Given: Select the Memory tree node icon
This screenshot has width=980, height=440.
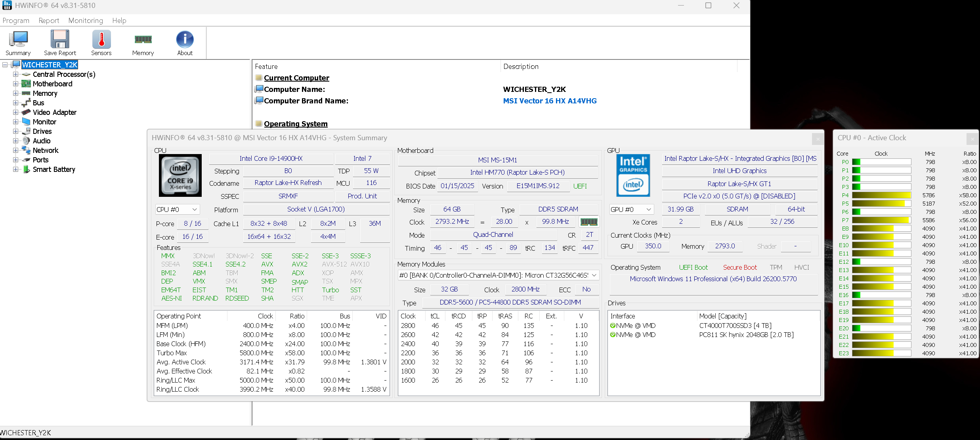Looking at the screenshot, I should pyautogui.click(x=26, y=93).
